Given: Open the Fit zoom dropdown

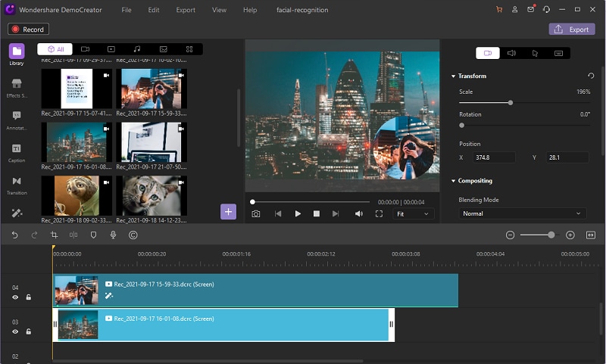Looking at the screenshot, I should coord(414,214).
